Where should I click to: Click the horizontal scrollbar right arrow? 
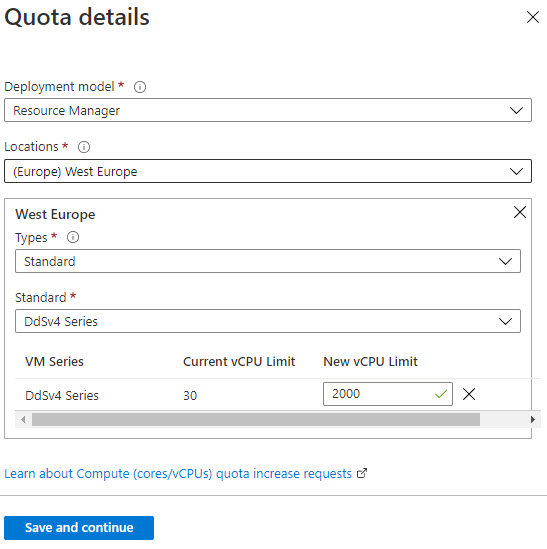[533, 419]
